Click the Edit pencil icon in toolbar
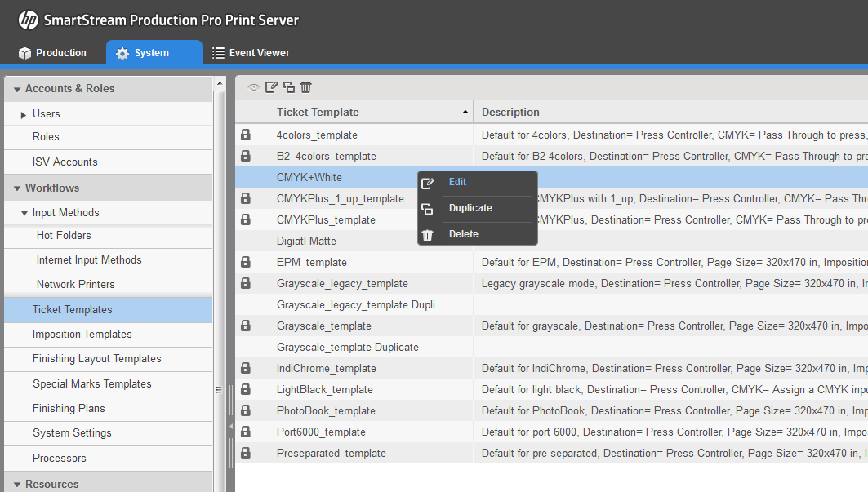 tap(271, 87)
